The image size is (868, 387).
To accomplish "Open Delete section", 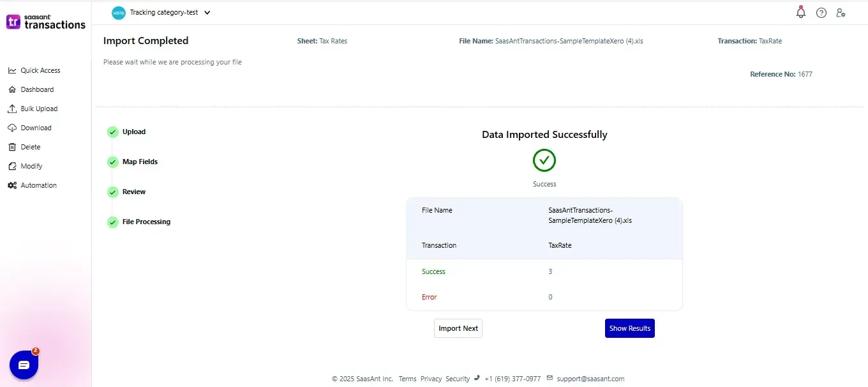I will 31,147.
